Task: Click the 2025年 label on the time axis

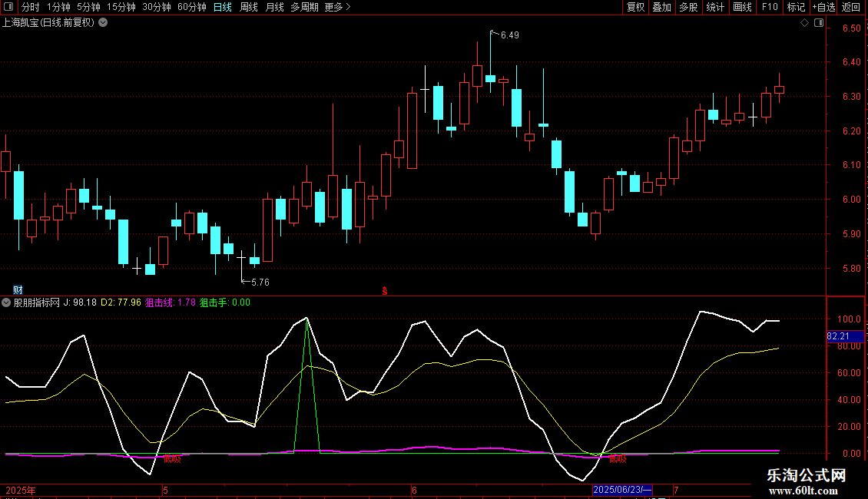Action: 21,490
